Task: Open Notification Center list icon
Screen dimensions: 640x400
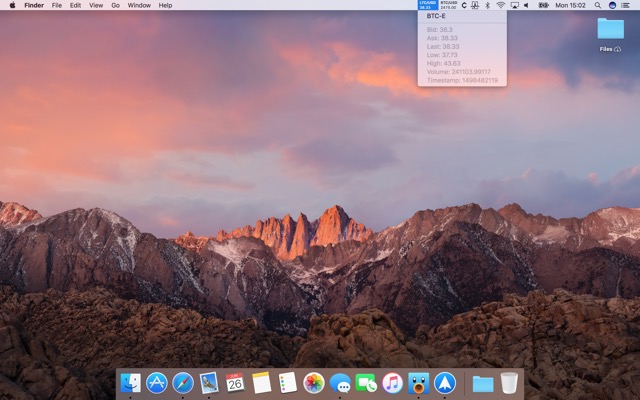Action: pos(625,5)
